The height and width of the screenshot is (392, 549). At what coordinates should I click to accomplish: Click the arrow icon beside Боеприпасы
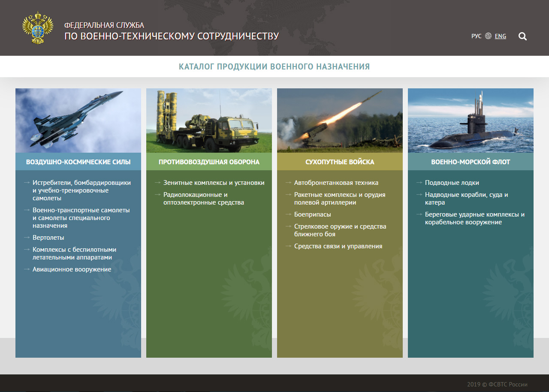coord(289,214)
